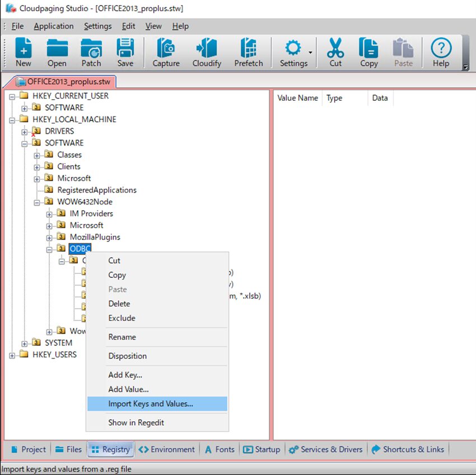Image resolution: width=476 pixels, height=475 pixels.
Task: Start Capture from the toolbar
Action: coord(166,49)
